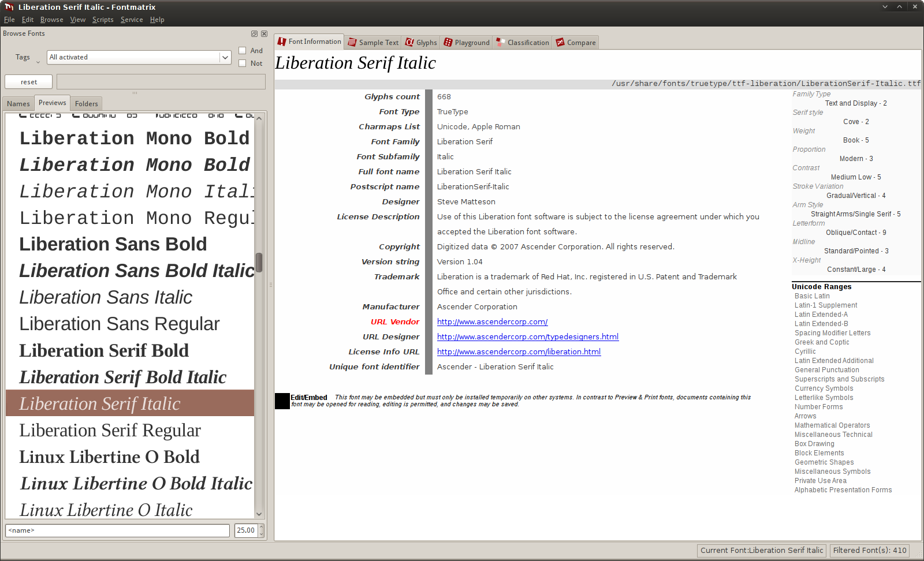Open the Glyphs tab

point(421,43)
